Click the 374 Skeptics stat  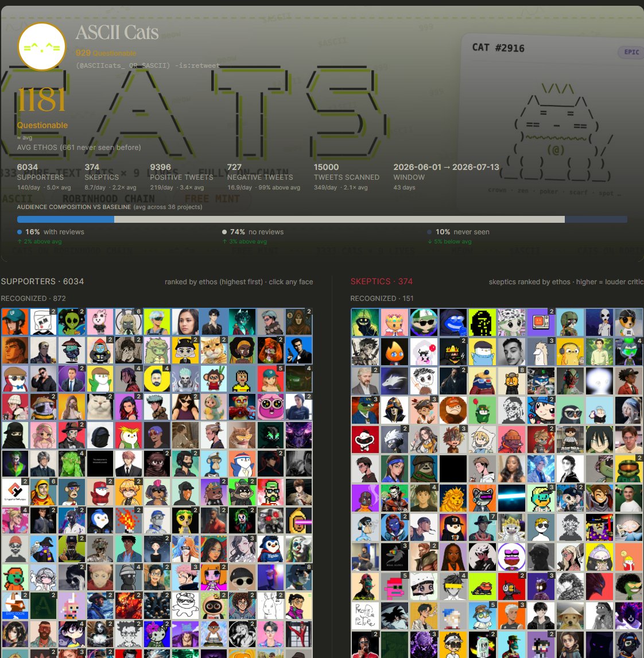pos(110,177)
